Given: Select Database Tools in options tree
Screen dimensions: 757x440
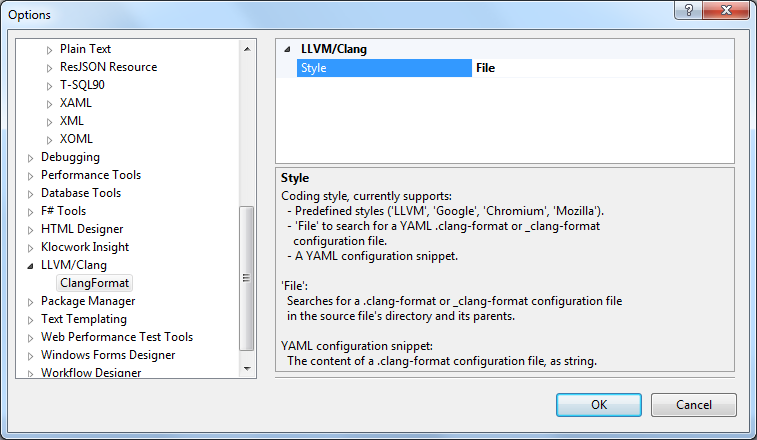Looking at the screenshot, I should click(x=81, y=193).
